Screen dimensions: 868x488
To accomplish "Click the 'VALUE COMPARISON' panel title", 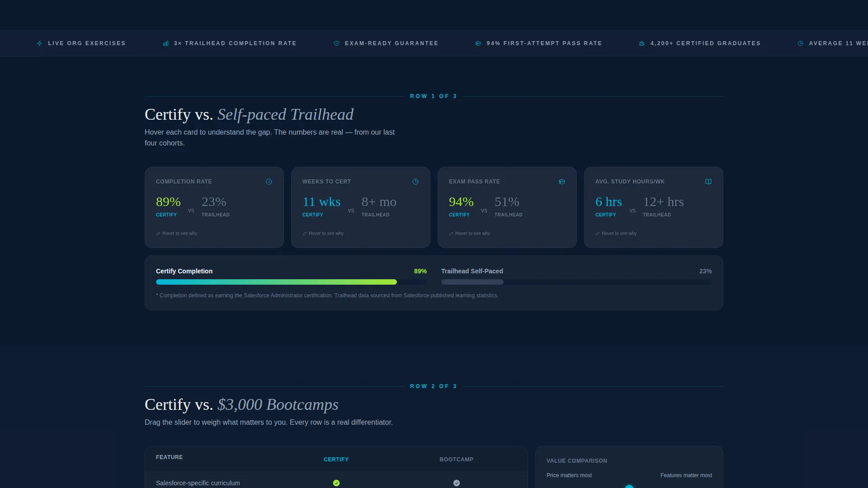I will point(577,461).
